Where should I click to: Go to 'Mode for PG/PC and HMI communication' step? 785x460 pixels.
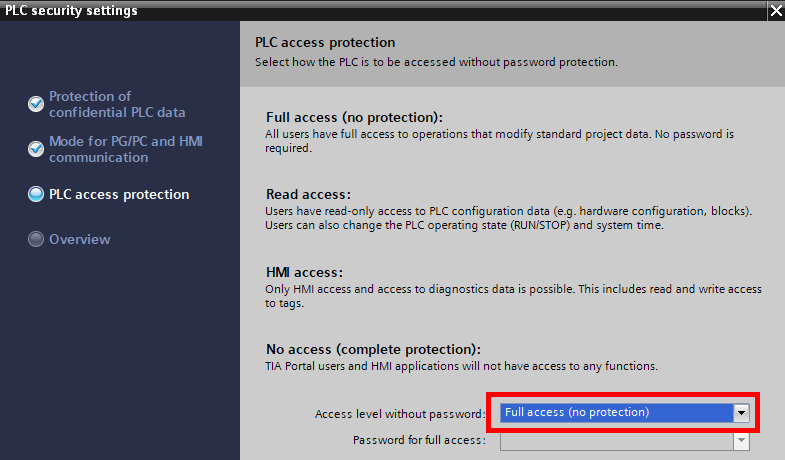pos(126,149)
